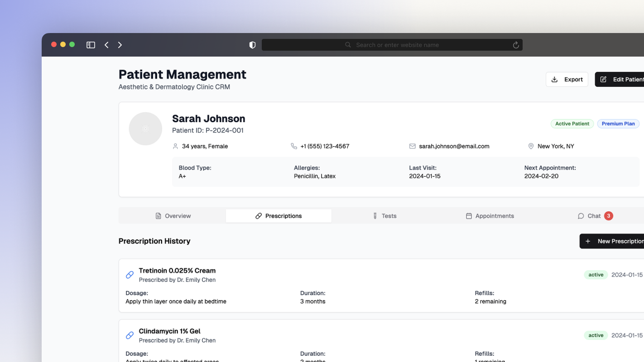Screen dimensions: 644x362
Task: Click the browser sidebar toggle icon
Action: pyautogui.click(x=91, y=45)
